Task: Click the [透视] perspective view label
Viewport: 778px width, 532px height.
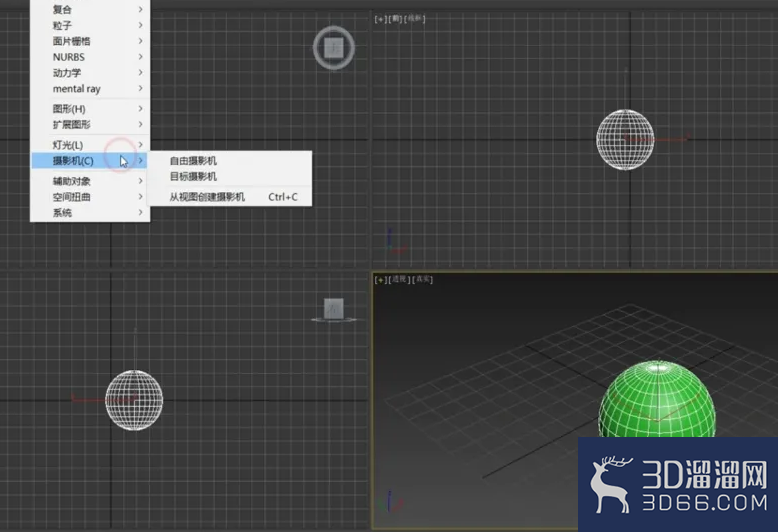Action: 399,279
